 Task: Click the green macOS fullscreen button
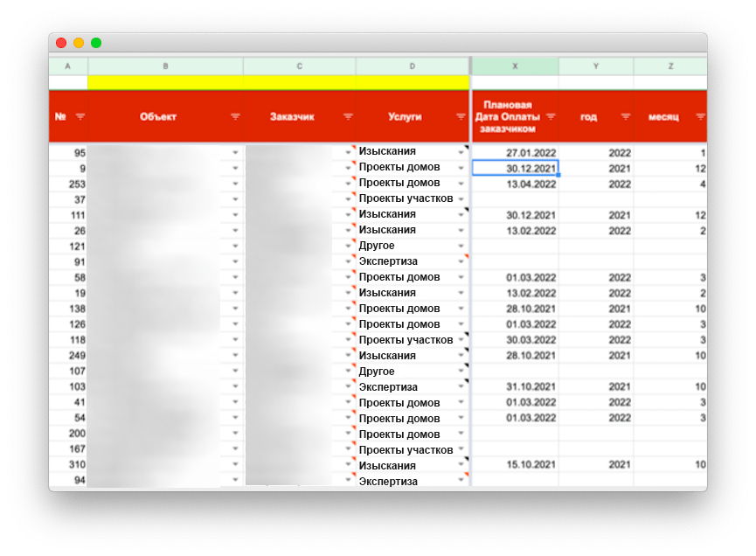96,43
